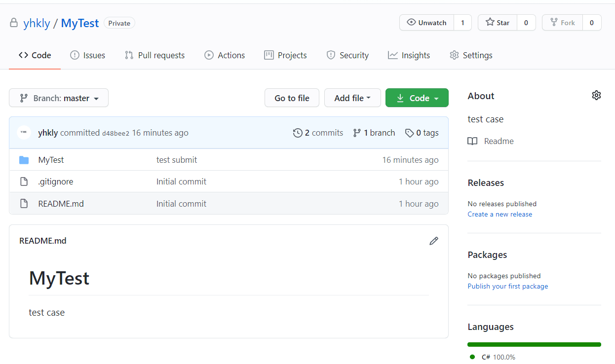Open the Security tab

pyautogui.click(x=347, y=55)
